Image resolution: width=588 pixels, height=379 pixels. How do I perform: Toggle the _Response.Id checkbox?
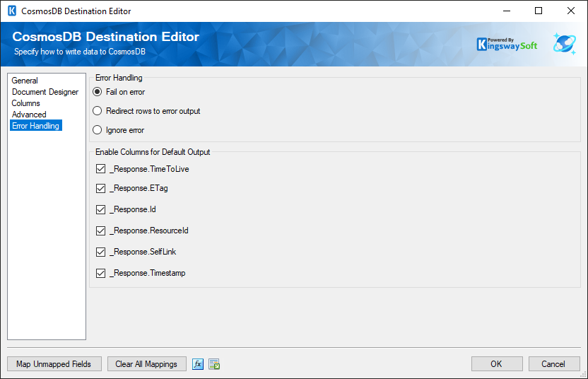point(100,209)
